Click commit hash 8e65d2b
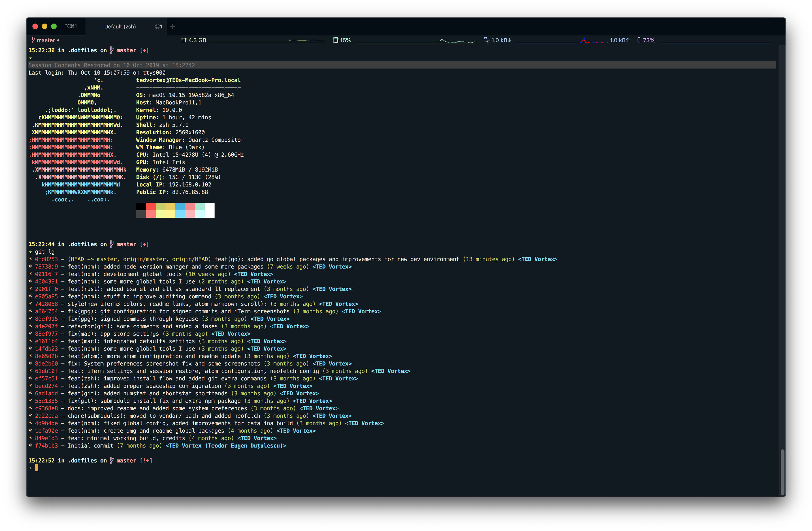This screenshot has height=531, width=812. pos(46,356)
